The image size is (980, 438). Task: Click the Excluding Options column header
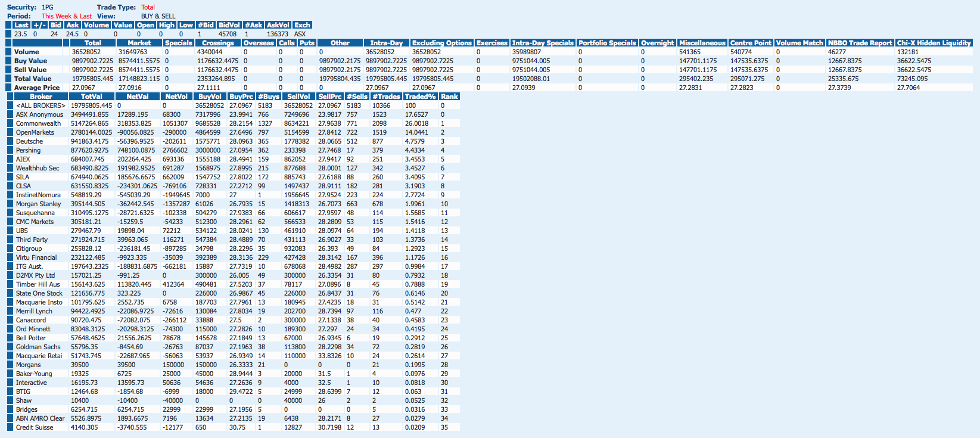[441, 43]
